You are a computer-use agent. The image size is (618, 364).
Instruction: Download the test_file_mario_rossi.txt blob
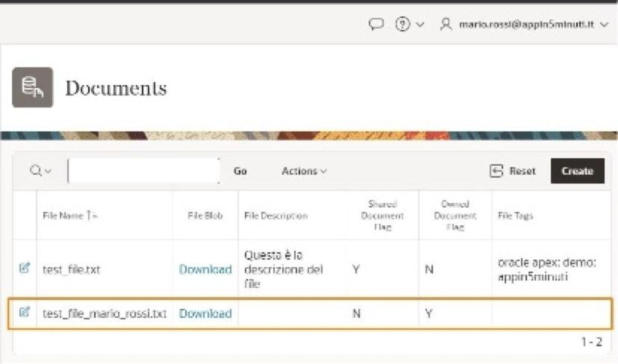coord(205,313)
